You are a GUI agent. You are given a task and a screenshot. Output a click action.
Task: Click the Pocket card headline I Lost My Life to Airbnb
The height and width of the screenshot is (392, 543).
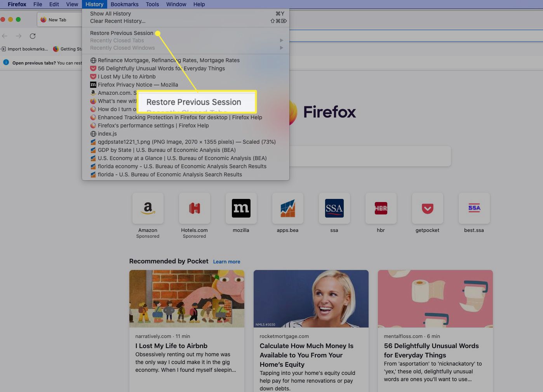[x=171, y=346]
